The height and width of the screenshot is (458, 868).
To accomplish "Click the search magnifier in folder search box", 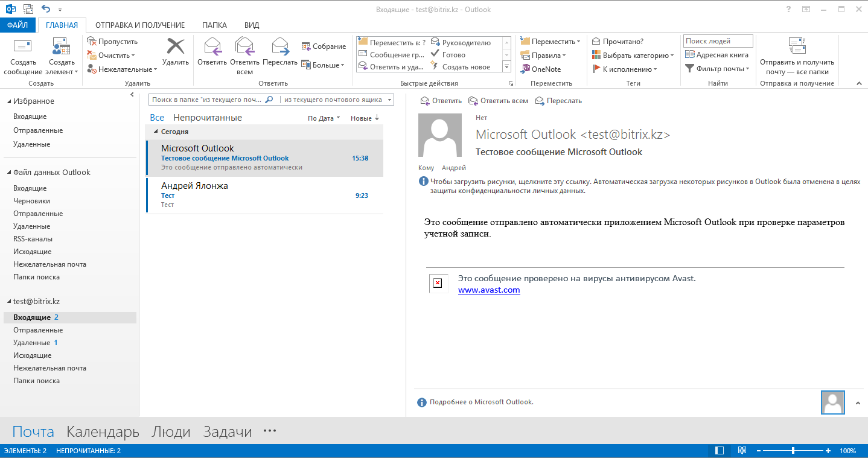I will [269, 100].
